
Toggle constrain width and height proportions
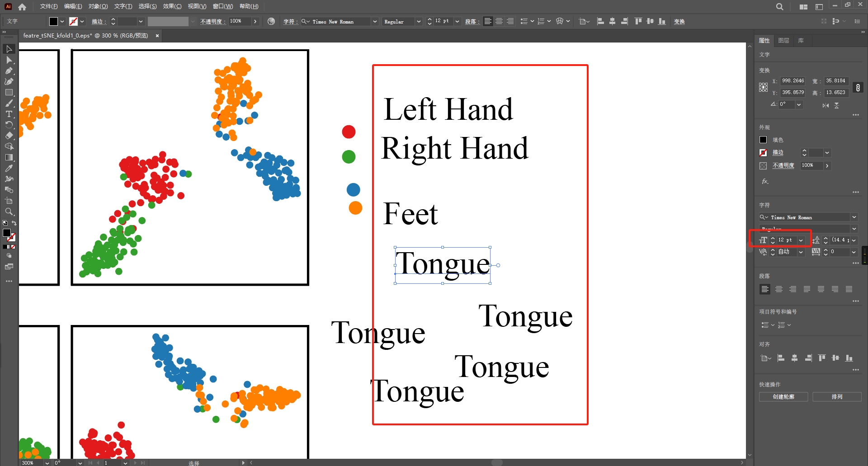click(858, 87)
